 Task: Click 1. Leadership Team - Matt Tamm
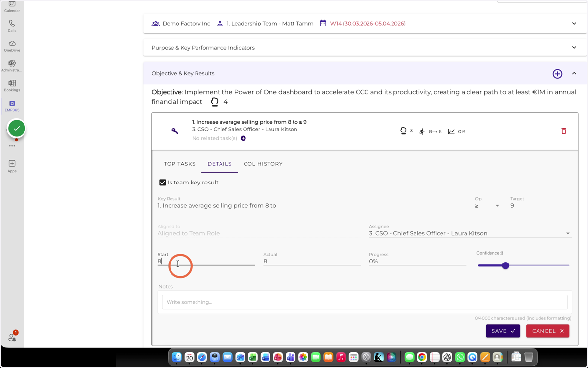[x=270, y=24]
